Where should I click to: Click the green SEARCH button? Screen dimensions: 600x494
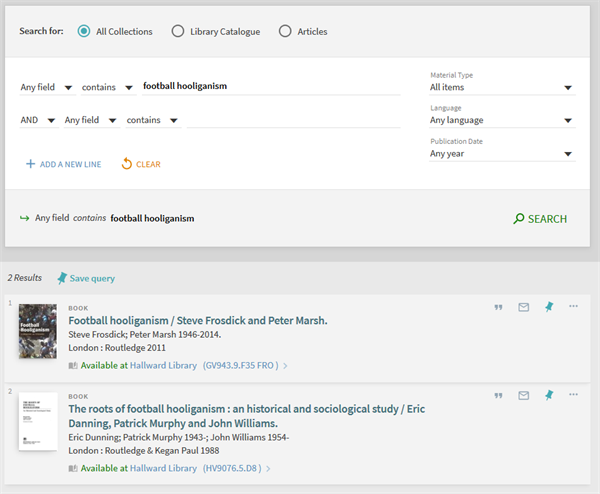pos(539,219)
